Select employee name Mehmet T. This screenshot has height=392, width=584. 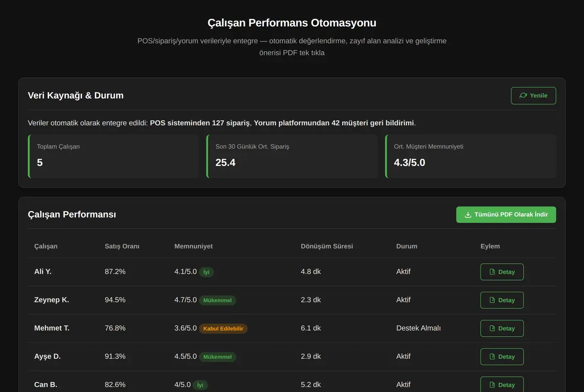(52, 328)
